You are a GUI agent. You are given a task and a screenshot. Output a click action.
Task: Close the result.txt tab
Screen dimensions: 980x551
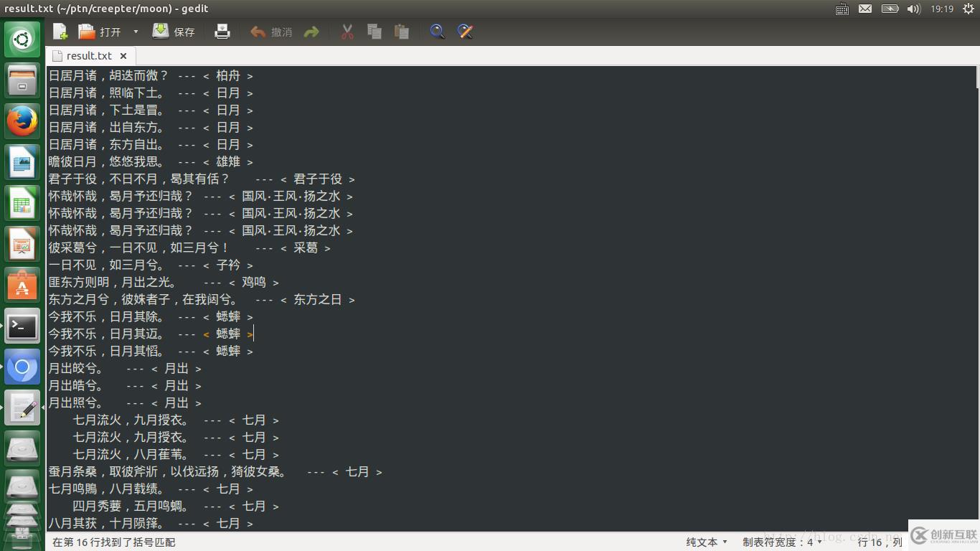123,55
